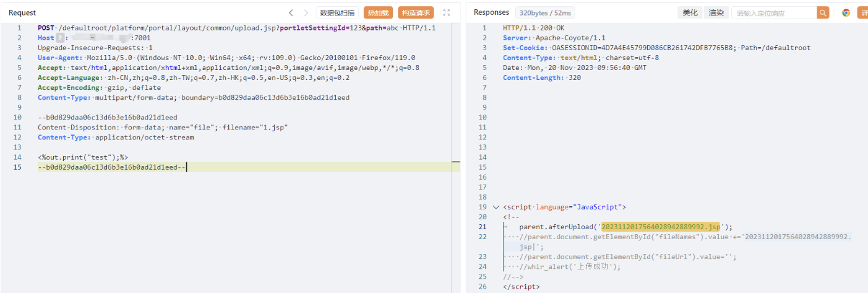Click the 数据包扫描 button
Viewport: 868px width, 293px height.
click(338, 12)
